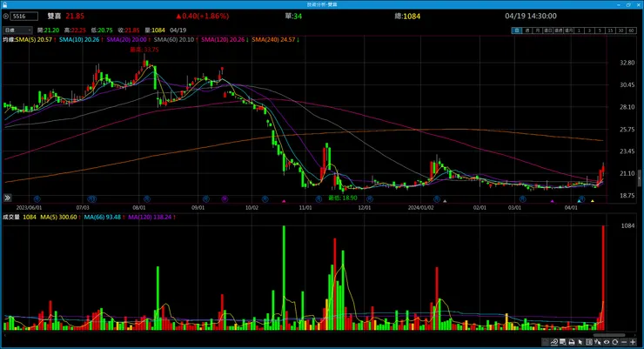644x349 pixels.
Task: Open the trend analysis magnifier tool
Action: pyautogui.click(x=554, y=342)
